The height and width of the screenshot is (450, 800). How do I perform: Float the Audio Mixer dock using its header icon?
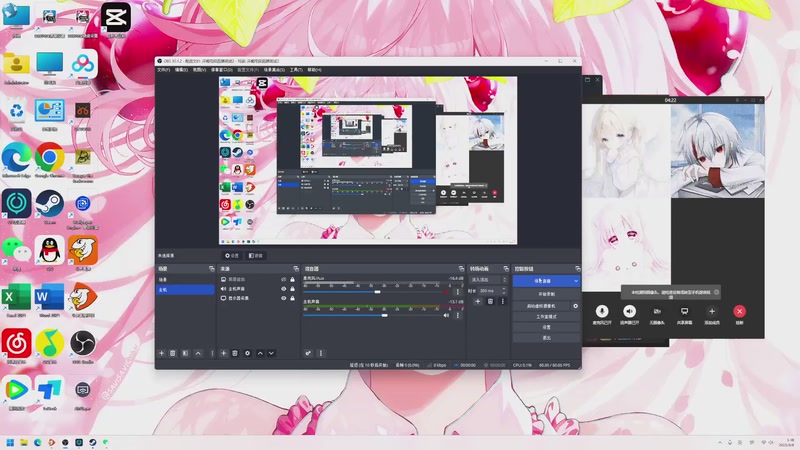tap(461, 268)
